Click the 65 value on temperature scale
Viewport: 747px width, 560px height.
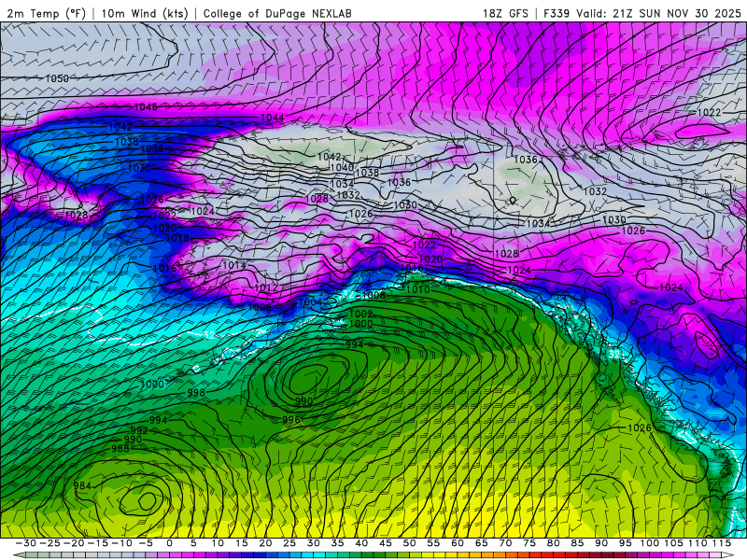pyautogui.click(x=481, y=543)
